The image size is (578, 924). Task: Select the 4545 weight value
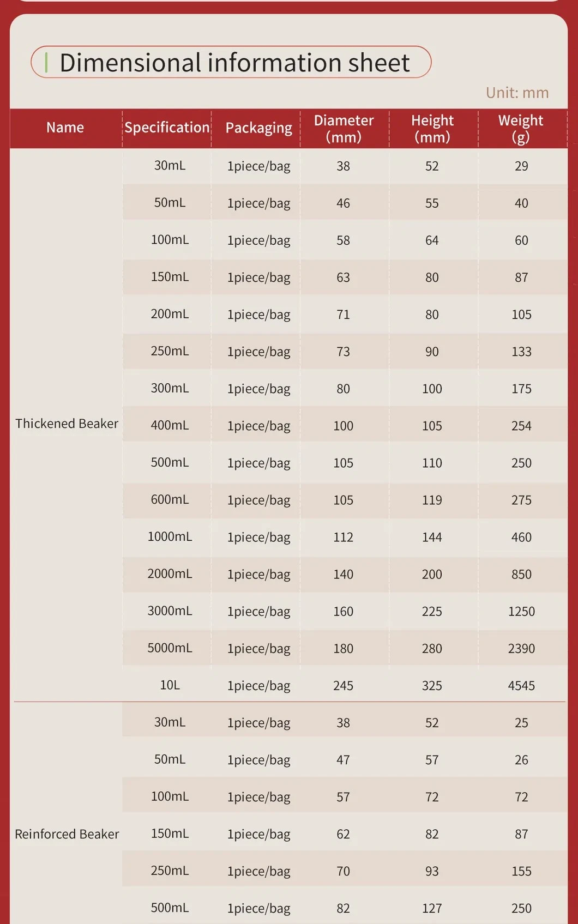click(521, 686)
